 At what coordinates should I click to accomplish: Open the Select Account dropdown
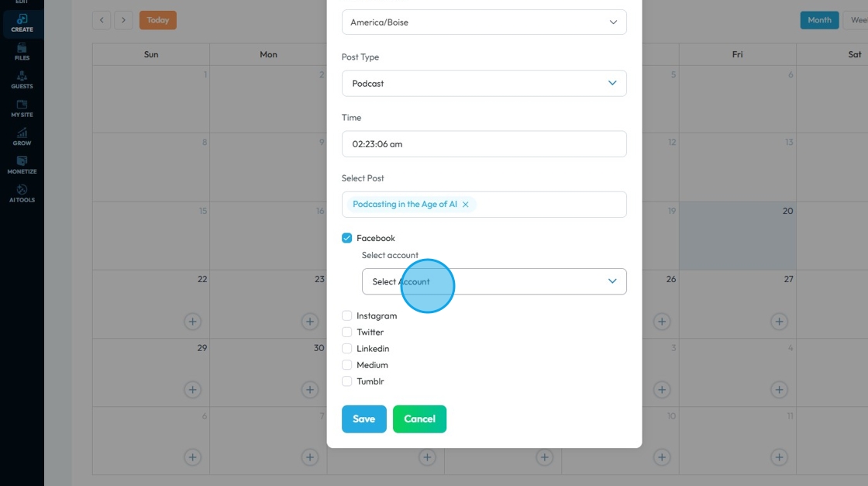494,281
